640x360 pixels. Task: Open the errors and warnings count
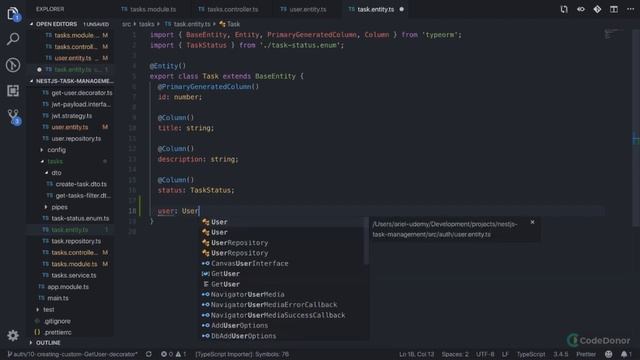pos(173,354)
